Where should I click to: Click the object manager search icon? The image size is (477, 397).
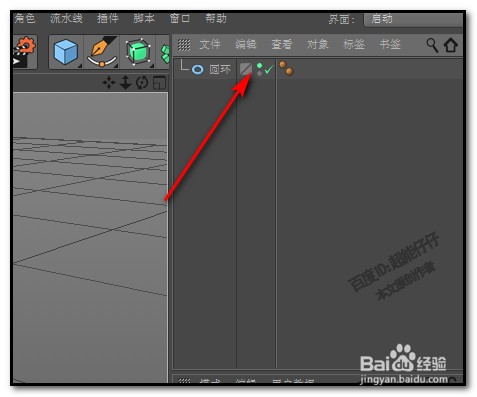(x=432, y=45)
